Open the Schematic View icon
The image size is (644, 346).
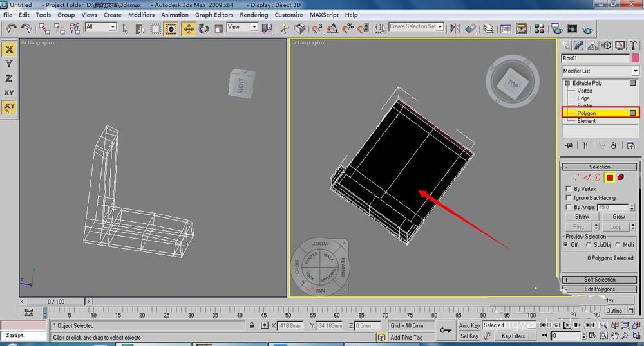point(521,28)
